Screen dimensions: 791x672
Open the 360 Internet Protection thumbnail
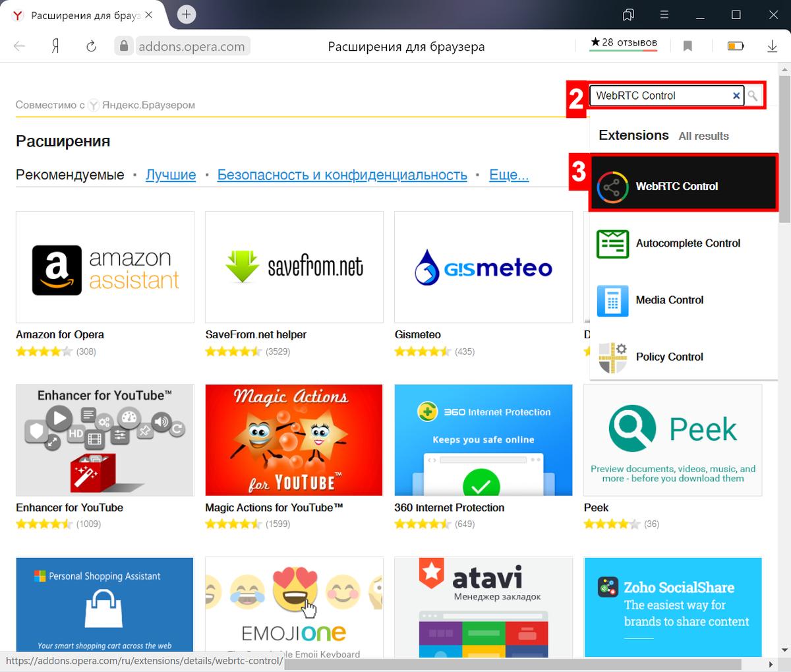click(x=483, y=440)
